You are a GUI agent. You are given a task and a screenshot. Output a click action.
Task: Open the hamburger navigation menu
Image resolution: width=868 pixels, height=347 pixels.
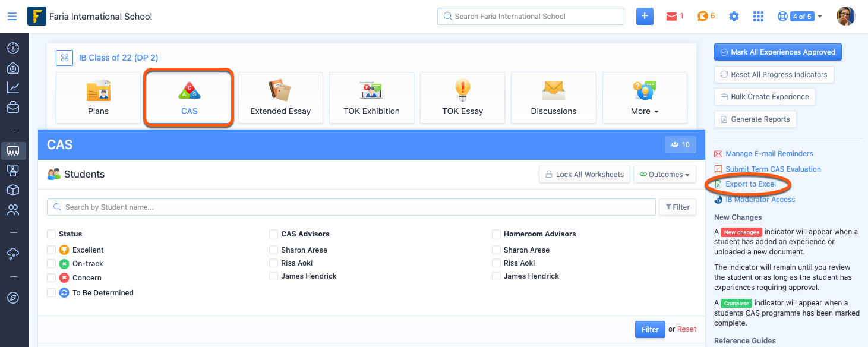coord(12,17)
